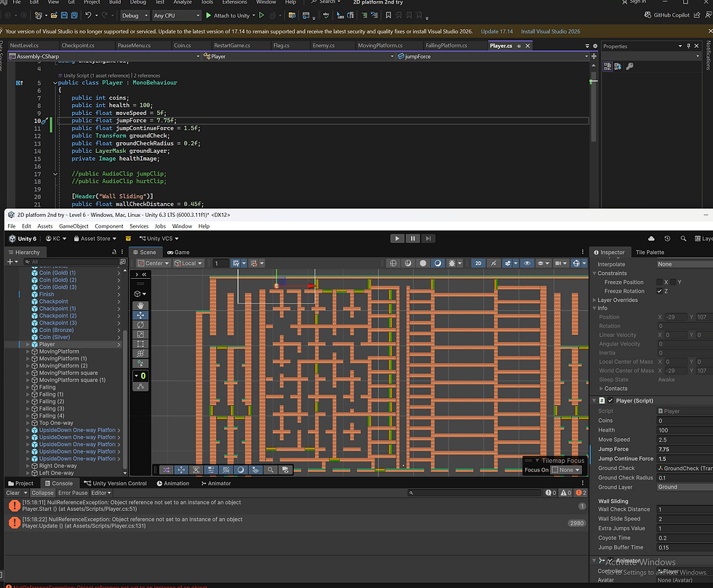Toggle console info message filter

tap(551, 493)
